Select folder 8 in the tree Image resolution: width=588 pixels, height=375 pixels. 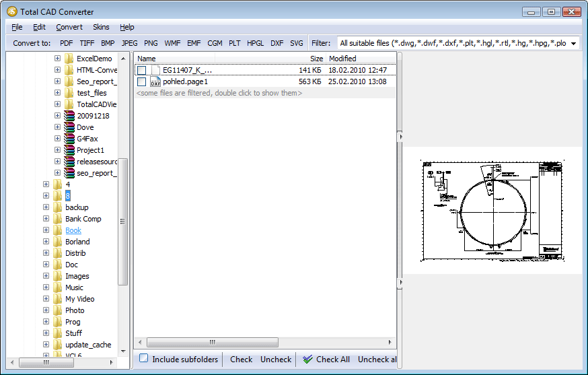point(67,195)
